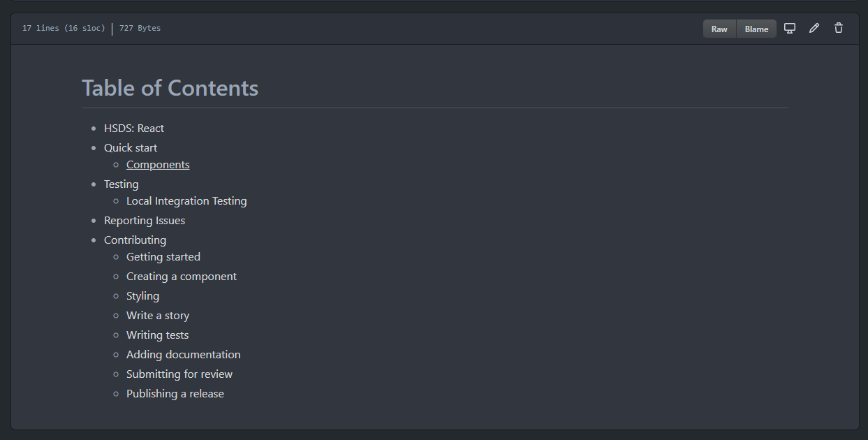Screen dimensions: 868x440
Task: Follow the Write a story link
Action: [x=158, y=315]
